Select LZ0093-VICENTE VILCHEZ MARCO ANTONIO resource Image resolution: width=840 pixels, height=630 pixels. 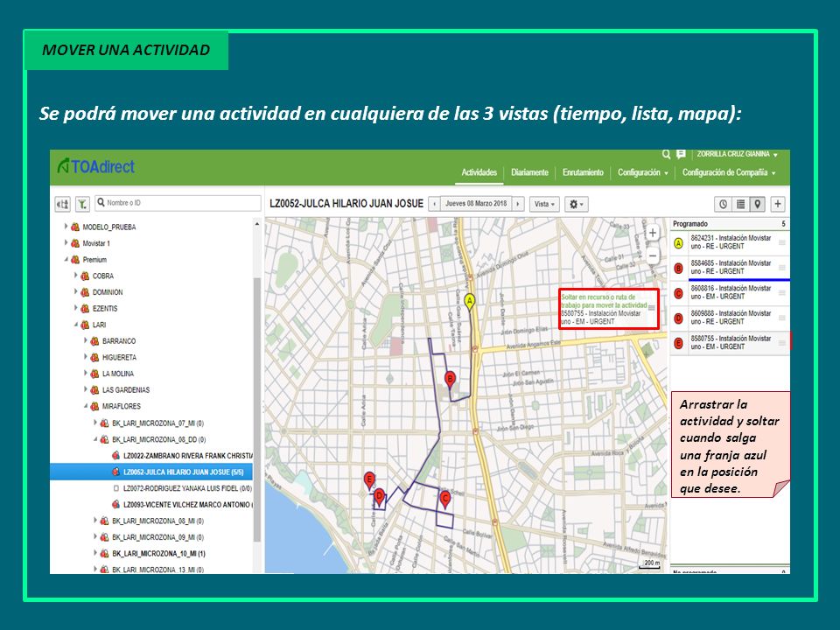[x=187, y=505]
